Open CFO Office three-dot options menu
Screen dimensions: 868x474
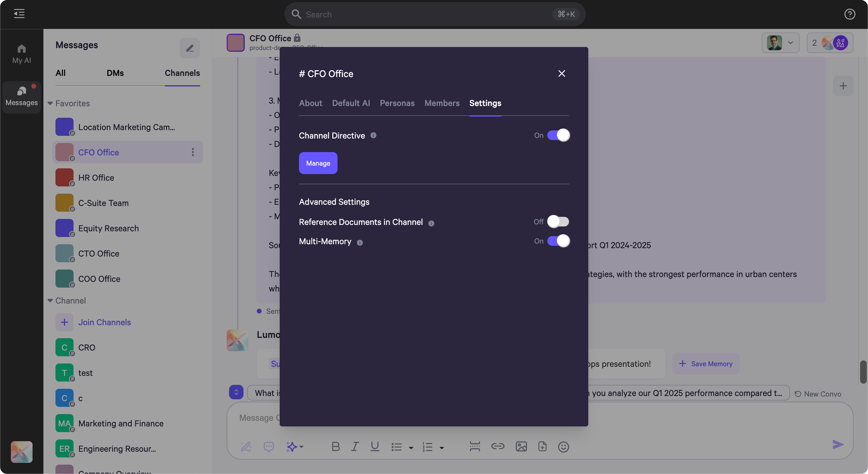193,152
